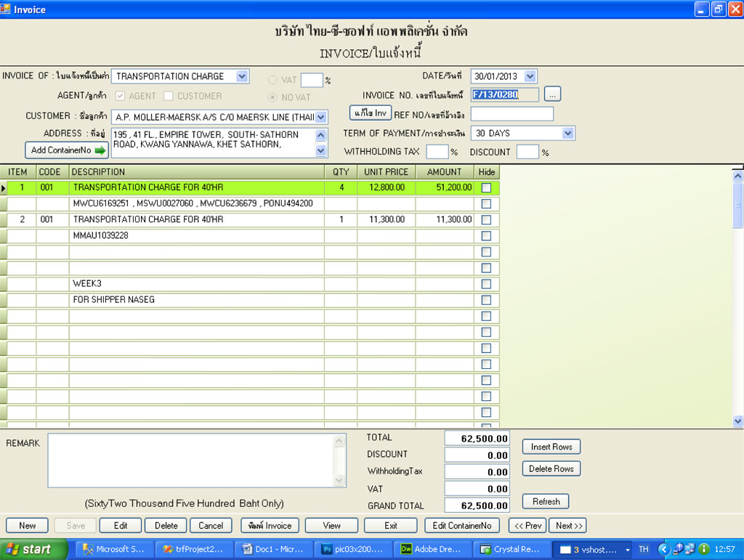
Task: Click the Next >> record button
Action: coord(568,526)
